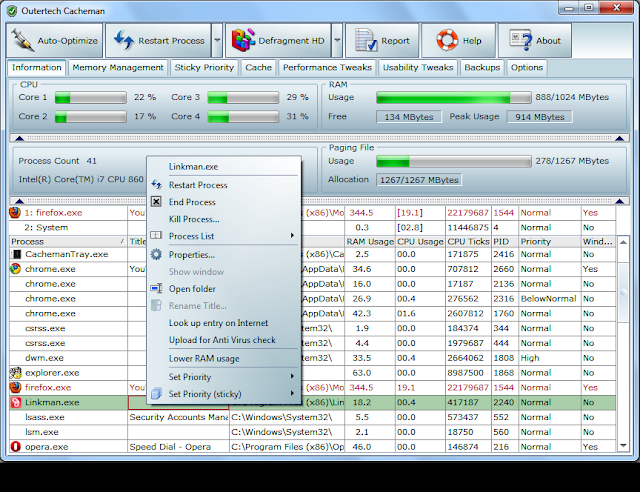Switch to the Backups tab
The width and height of the screenshot is (640, 492).
point(482,68)
